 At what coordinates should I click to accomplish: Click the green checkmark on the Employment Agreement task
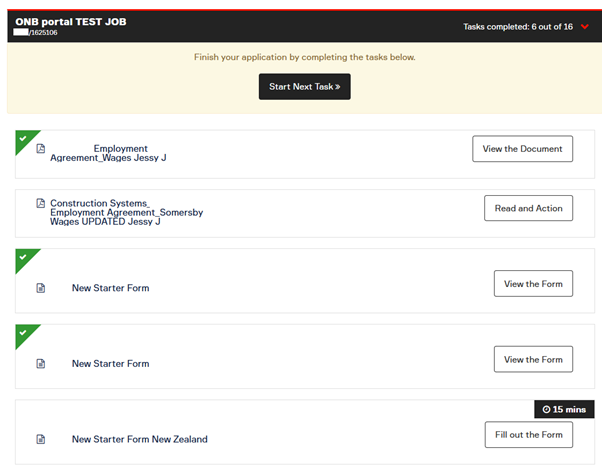tap(23, 137)
